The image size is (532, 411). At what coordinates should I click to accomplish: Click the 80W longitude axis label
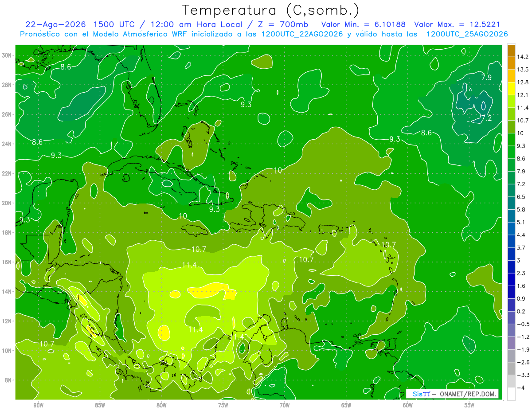161,405
